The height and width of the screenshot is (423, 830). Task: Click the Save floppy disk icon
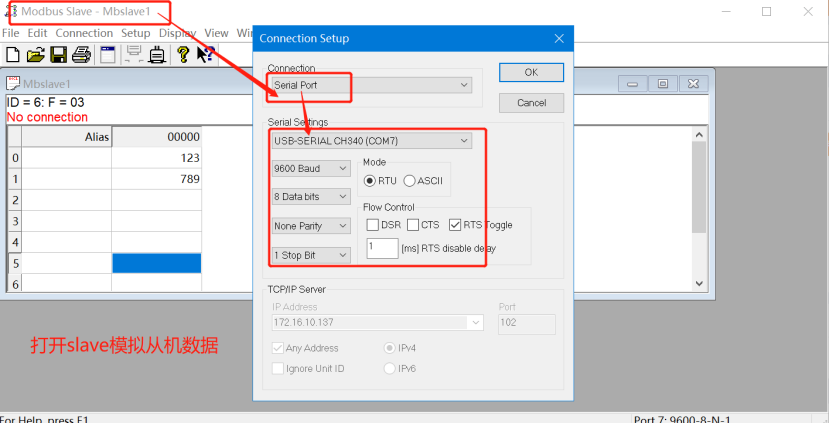tap(58, 54)
